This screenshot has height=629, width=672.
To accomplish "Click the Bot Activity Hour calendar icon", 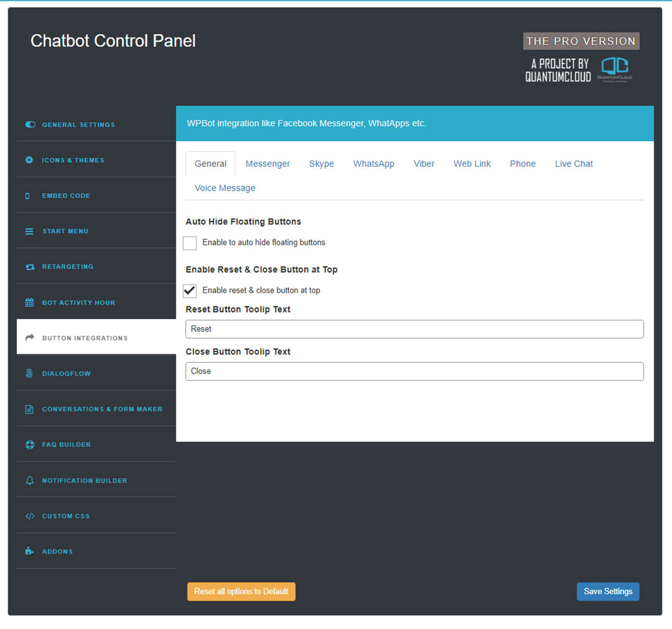I will [x=30, y=302].
